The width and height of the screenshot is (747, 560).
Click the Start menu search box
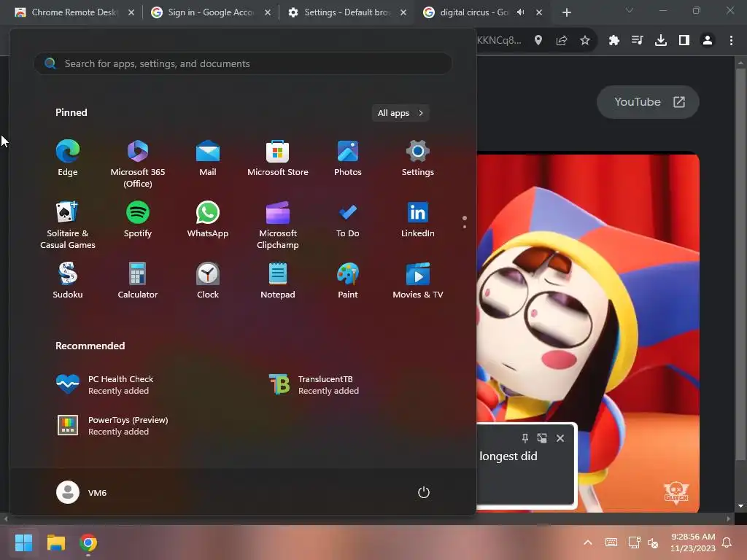coord(242,63)
